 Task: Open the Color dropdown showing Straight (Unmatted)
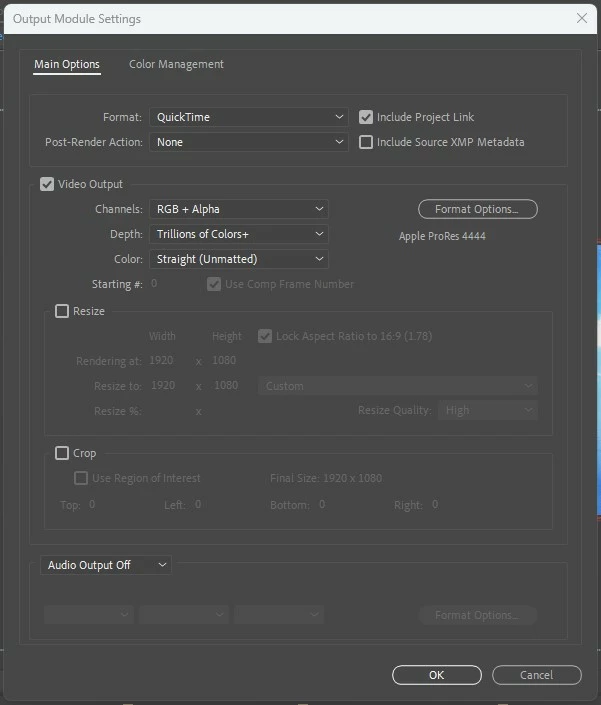(x=239, y=259)
